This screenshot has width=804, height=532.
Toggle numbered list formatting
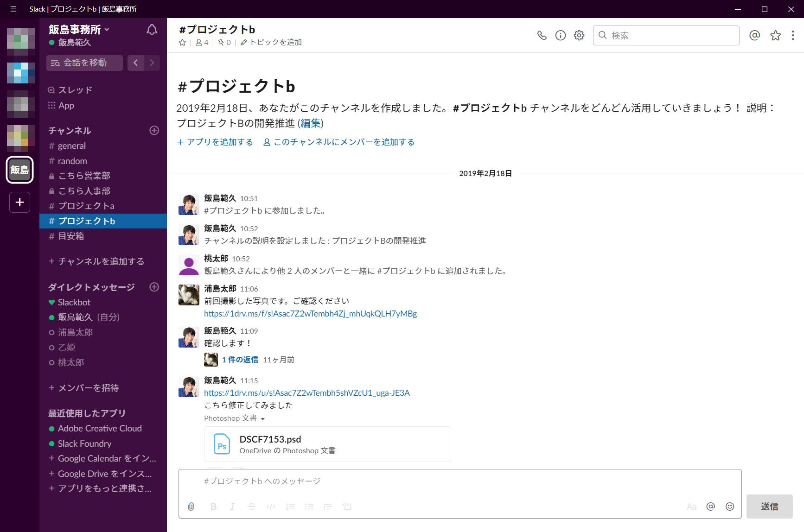[290, 507]
